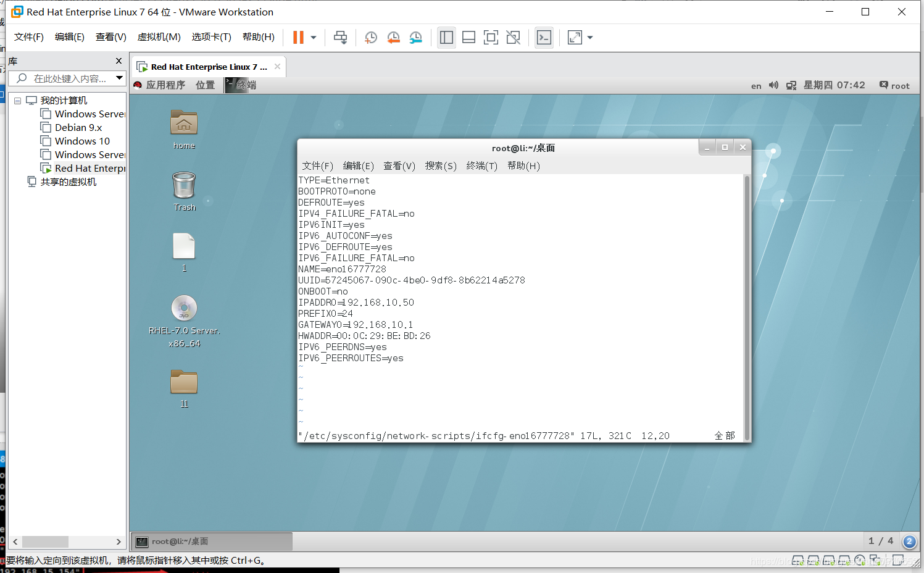Open the VMware 虚拟机(M) menu
924x573 pixels.
[159, 37]
